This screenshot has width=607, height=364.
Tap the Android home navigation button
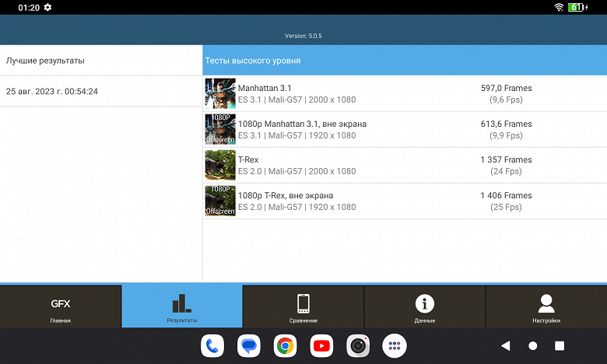point(532,346)
